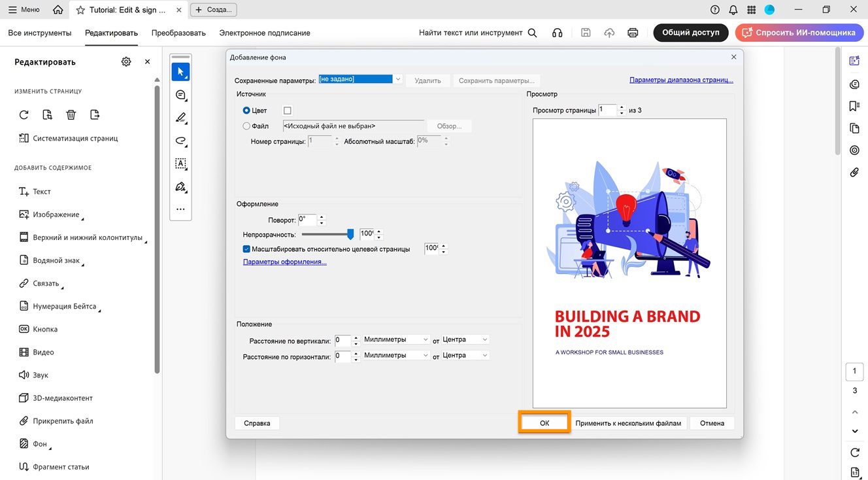The height and width of the screenshot is (480, 868).
Task: Open Параметры оформления link
Action: pos(285,262)
